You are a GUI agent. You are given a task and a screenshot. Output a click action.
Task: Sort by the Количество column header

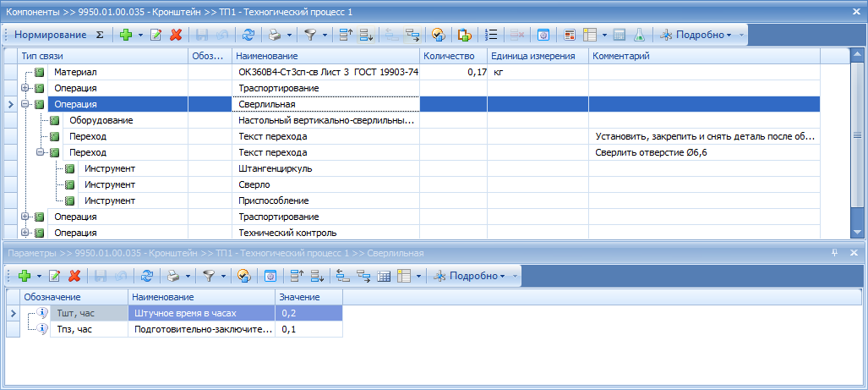point(453,56)
